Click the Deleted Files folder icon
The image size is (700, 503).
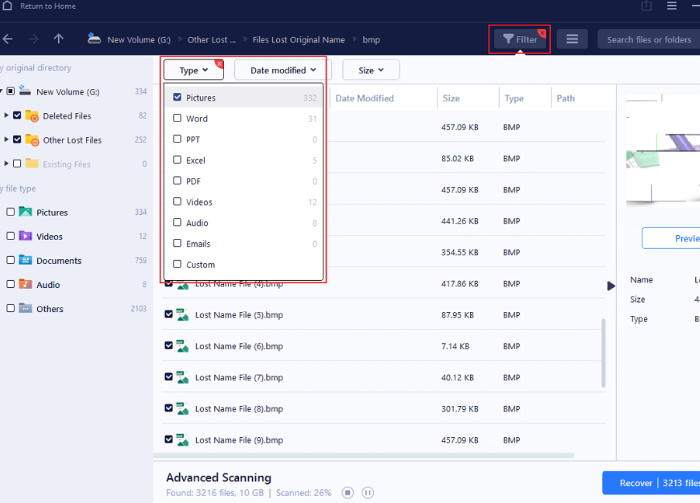coord(31,116)
